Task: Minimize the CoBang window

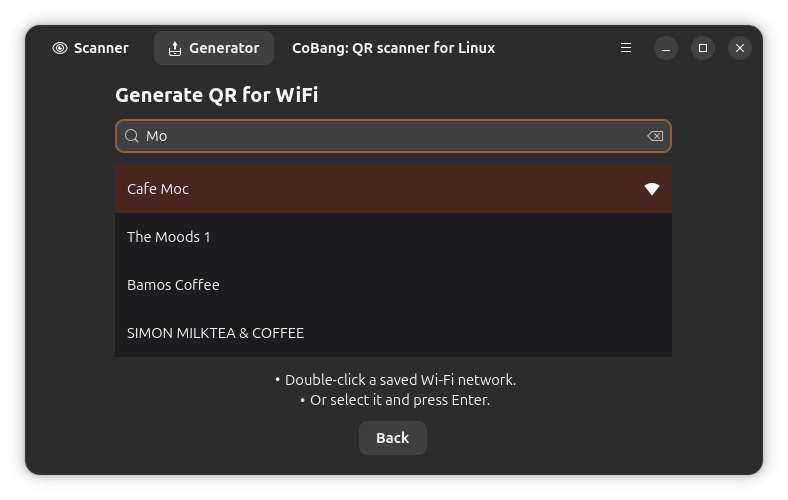Action: click(x=666, y=48)
